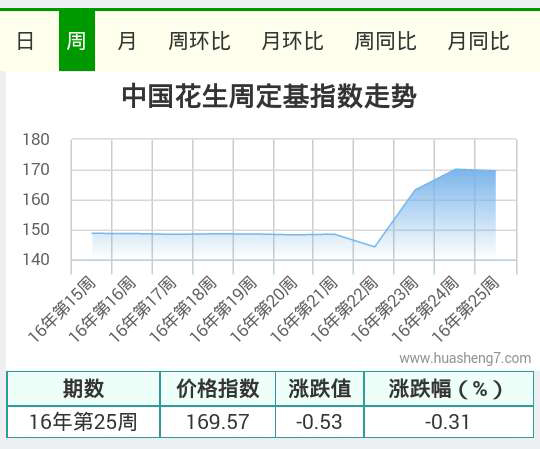Switch to the 日 daily tab
Viewport: 540px width, 449px height.
[25, 41]
